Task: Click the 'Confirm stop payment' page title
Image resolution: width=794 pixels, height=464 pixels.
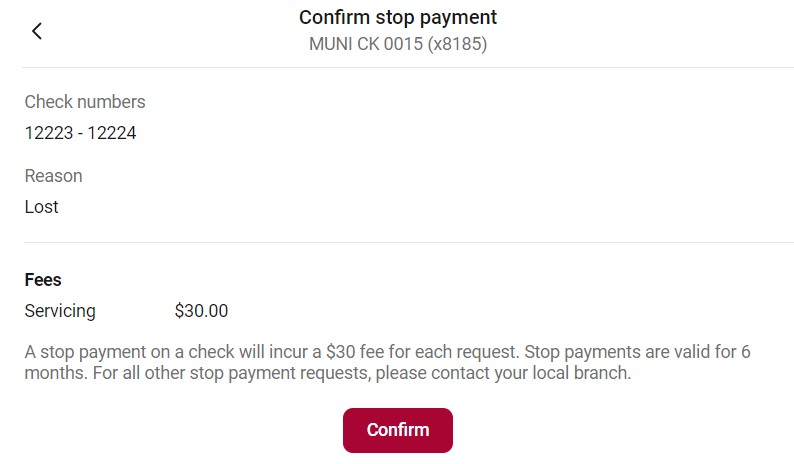Action: click(x=398, y=17)
